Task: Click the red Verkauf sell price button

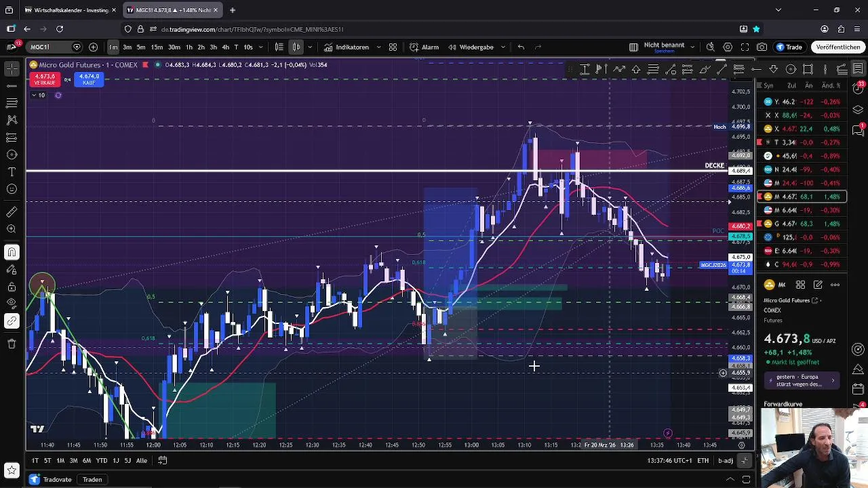Action: (x=45, y=79)
